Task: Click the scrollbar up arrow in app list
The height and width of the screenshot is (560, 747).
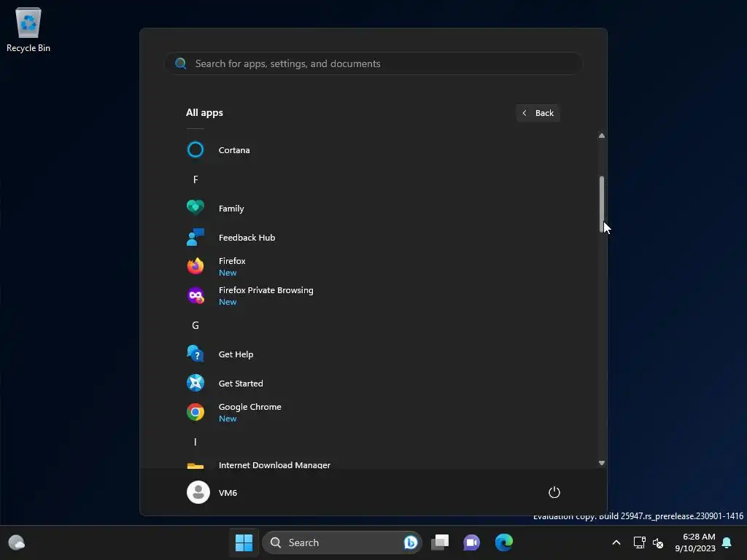Action: coord(602,136)
